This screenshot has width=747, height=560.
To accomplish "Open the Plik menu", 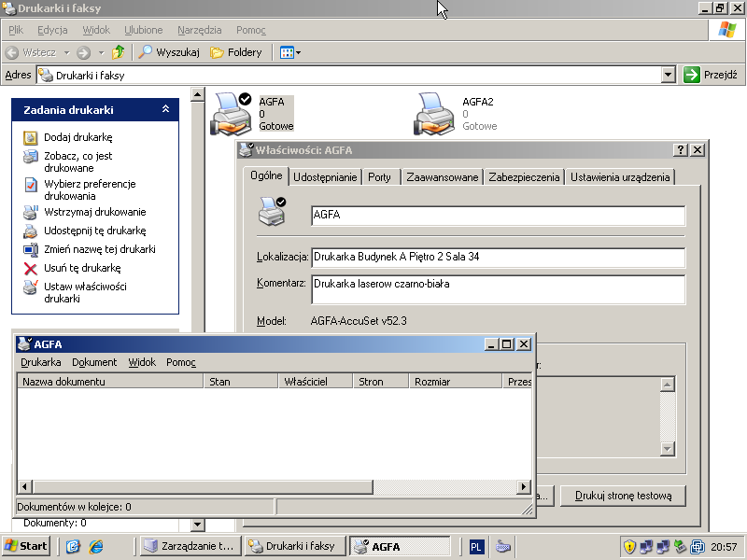I will pyautogui.click(x=16, y=30).
